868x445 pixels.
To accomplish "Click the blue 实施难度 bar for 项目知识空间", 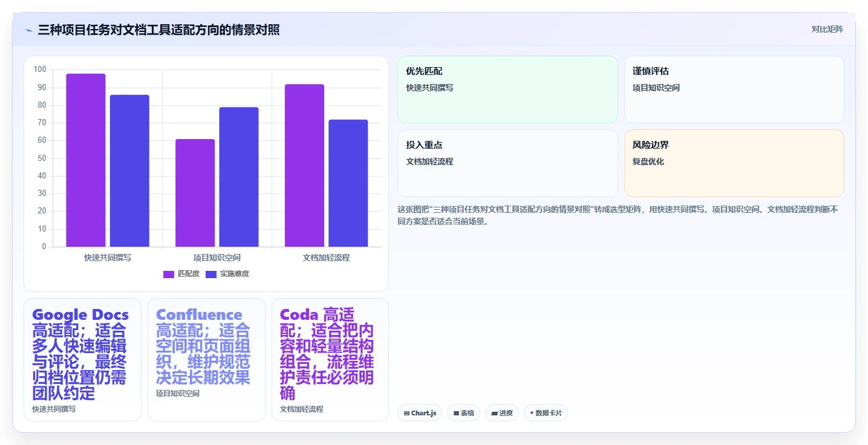I will pyautogui.click(x=239, y=177).
